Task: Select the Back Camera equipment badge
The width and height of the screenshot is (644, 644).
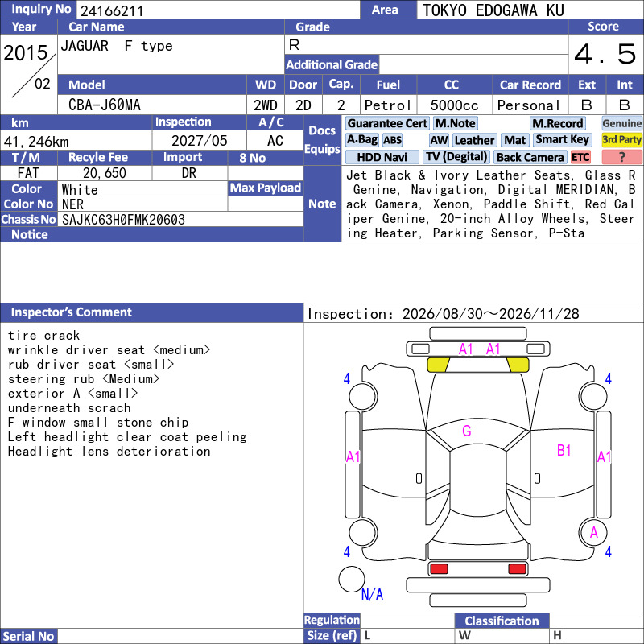Action: coord(530,157)
